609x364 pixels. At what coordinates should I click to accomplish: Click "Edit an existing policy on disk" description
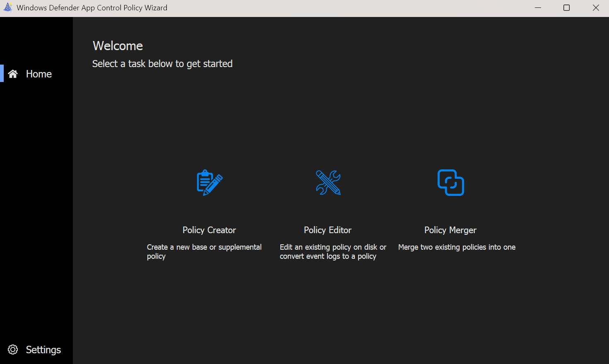333,251
